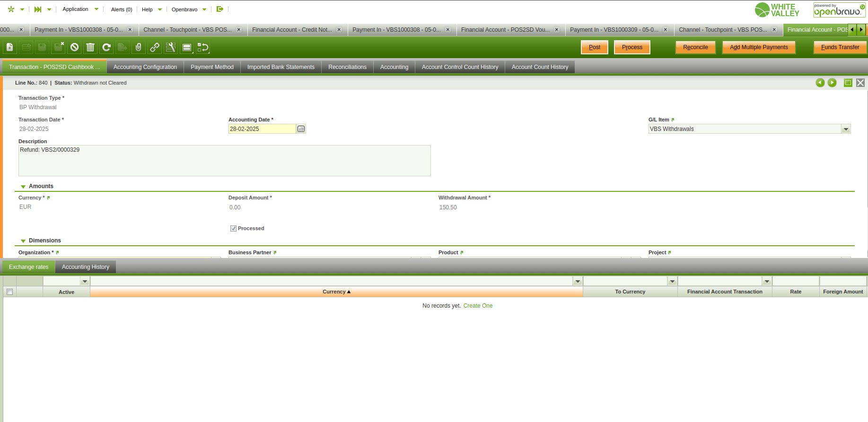Click the quick launch skip-forward icon
The height and width of the screenshot is (422, 868).
38,9
